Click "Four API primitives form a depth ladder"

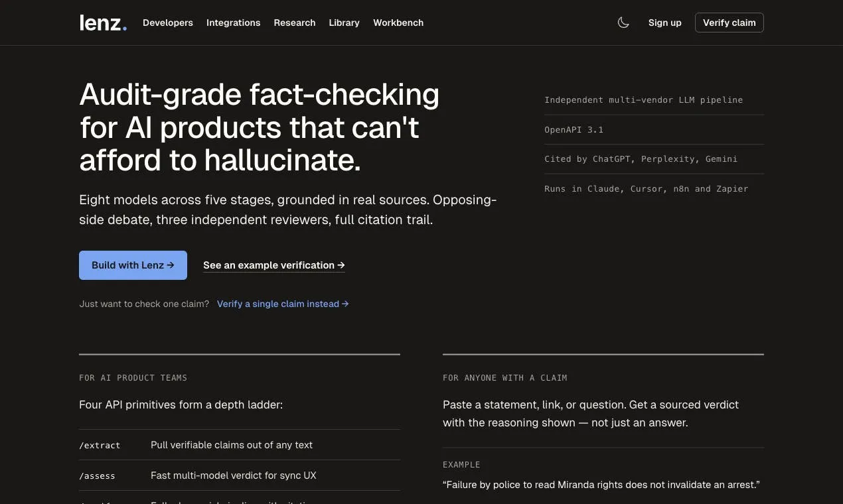click(x=181, y=405)
